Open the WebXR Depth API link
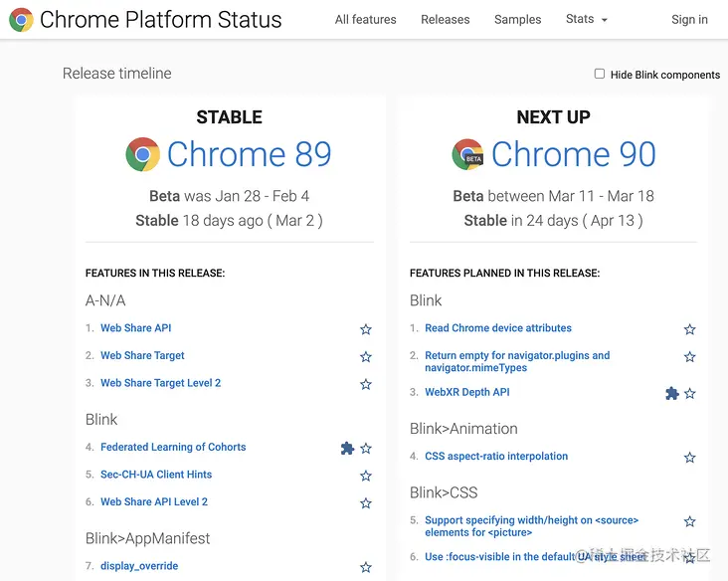Image resolution: width=728 pixels, height=581 pixels. [x=466, y=392]
